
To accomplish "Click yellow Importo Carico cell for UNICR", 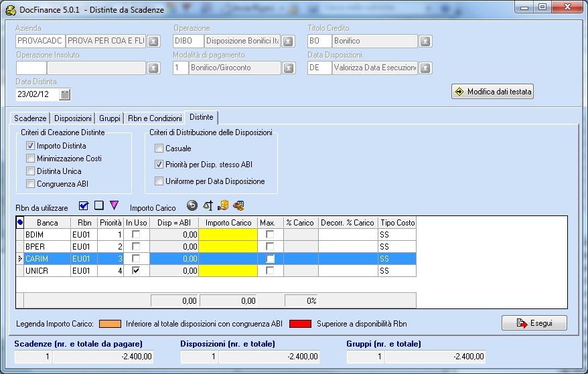I will (x=228, y=270).
